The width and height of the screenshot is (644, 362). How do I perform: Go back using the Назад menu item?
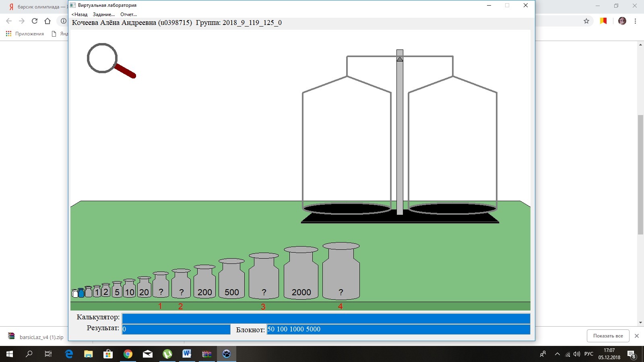pos(80,14)
